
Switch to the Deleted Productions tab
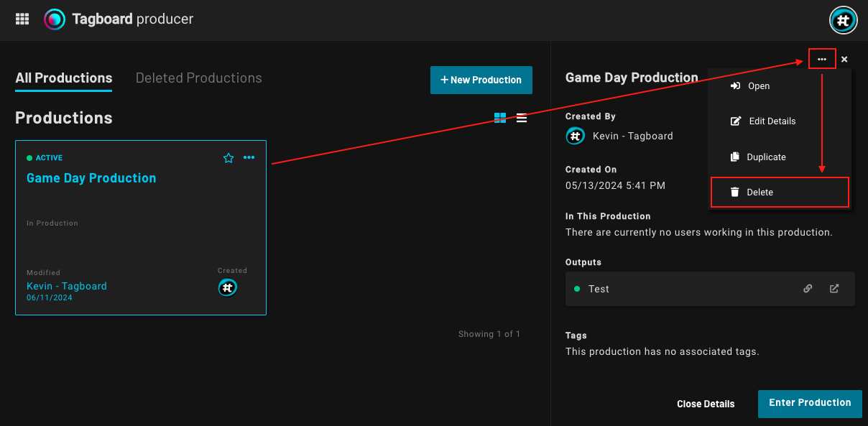point(198,78)
